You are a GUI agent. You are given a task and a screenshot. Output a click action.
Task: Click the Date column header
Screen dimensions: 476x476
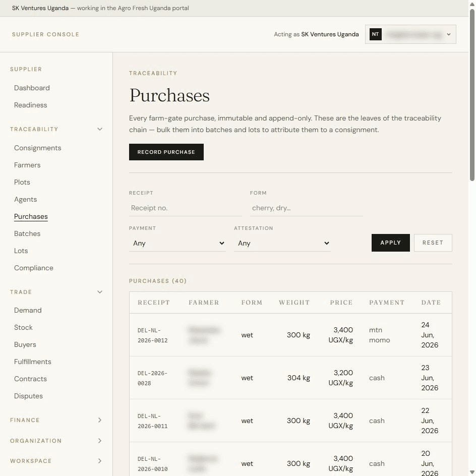[x=431, y=303]
